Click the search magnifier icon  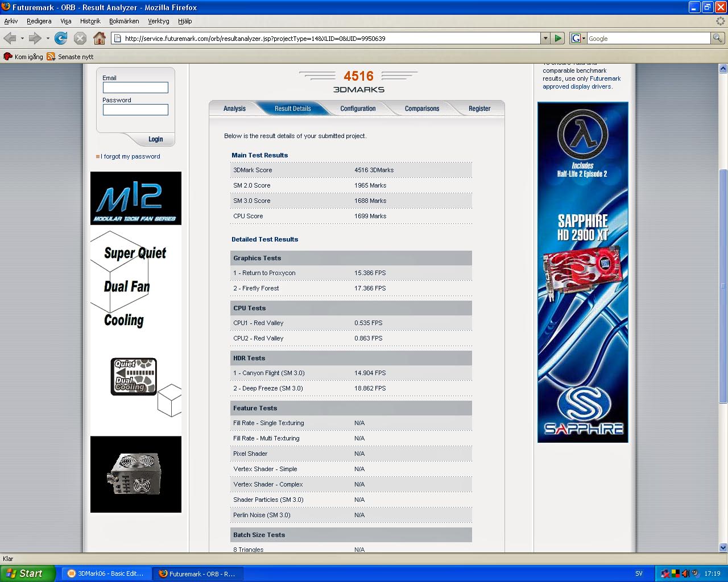tap(718, 38)
